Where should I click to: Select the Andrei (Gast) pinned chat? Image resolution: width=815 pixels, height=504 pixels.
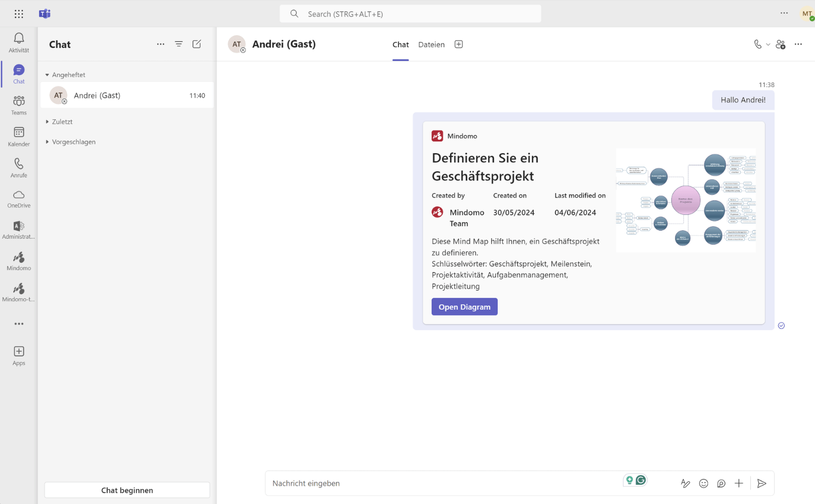127,95
